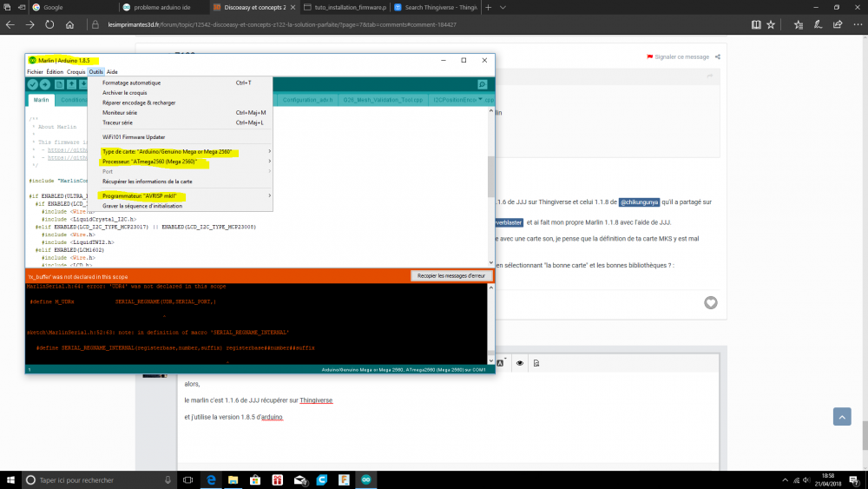Open the Édition menu in Arduino

click(x=55, y=71)
